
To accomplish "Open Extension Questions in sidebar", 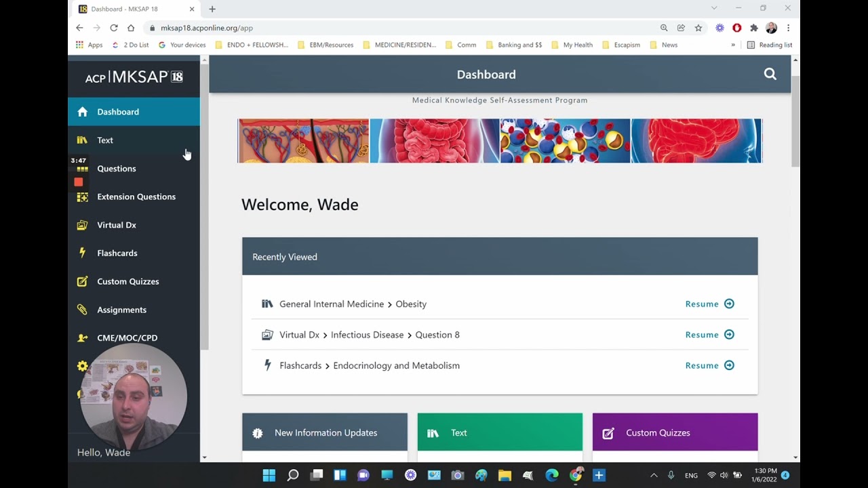I will [134, 197].
